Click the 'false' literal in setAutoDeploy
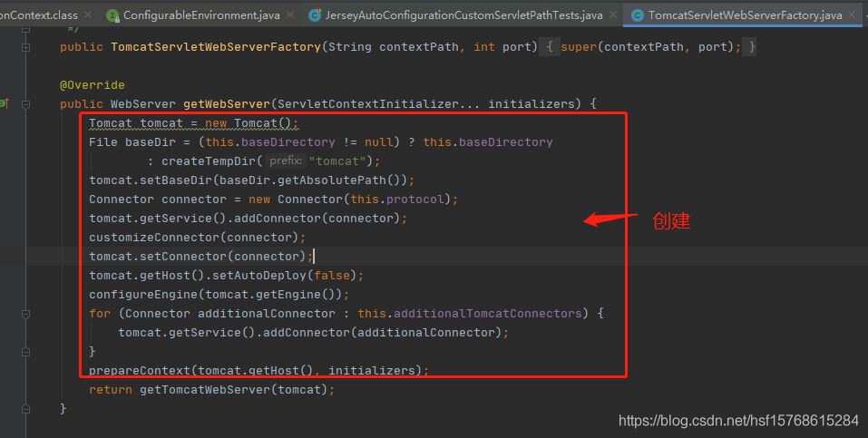This screenshot has width=868, height=438. [x=332, y=275]
